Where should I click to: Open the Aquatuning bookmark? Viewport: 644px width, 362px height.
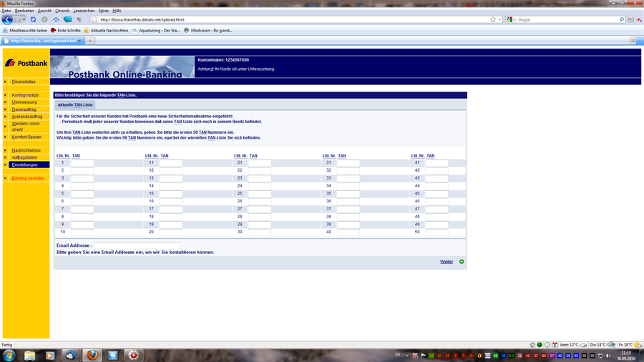(x=156, y=30)
